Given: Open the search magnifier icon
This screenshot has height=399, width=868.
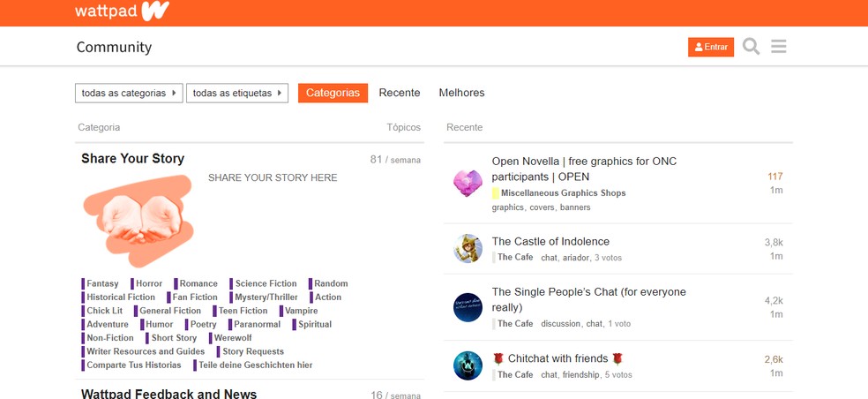Looking at the screenshot, I should click(x=751, y=47).
